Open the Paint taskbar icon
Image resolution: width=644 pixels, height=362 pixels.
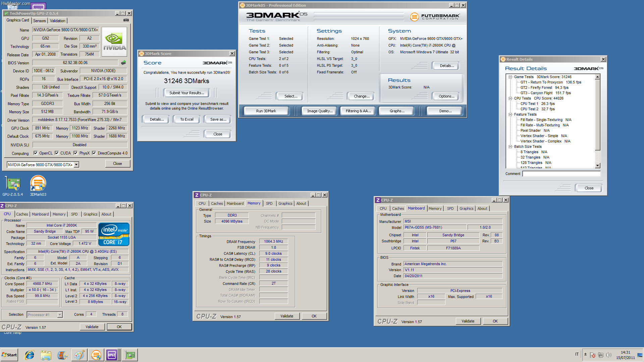point(79,355)
